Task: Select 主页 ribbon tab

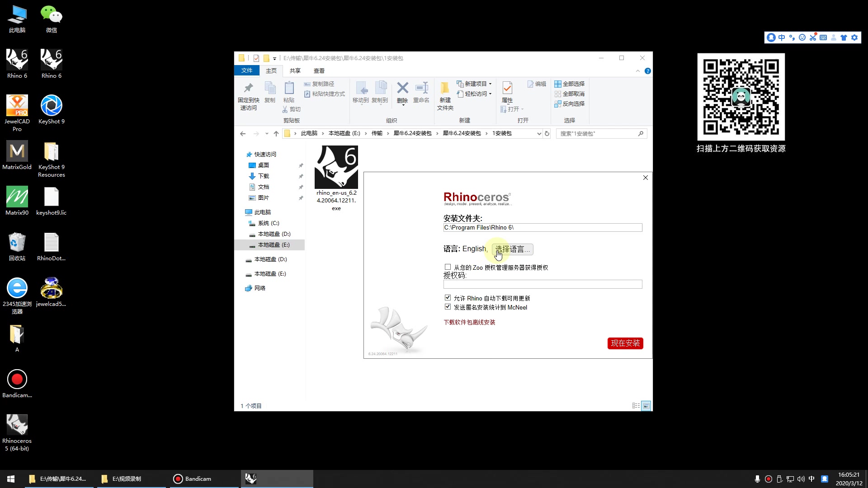Action: click(271, 71)
